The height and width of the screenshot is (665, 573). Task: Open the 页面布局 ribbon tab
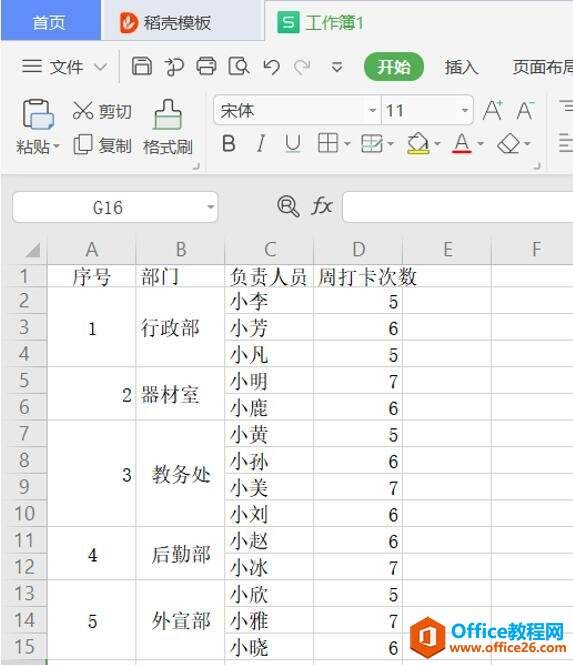542,67
